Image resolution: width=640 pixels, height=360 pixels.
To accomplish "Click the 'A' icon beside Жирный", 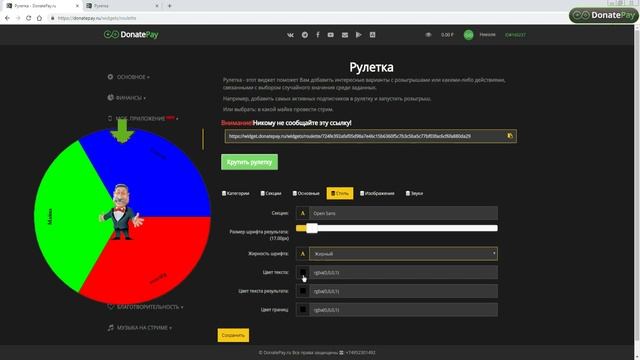I will click(302, 254).
